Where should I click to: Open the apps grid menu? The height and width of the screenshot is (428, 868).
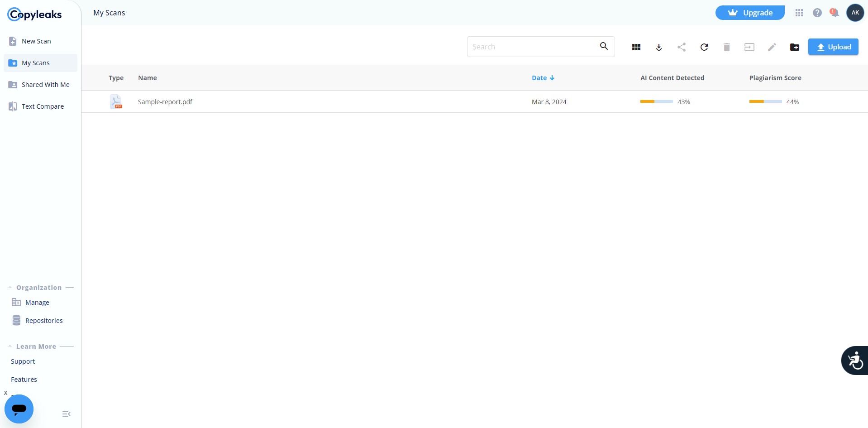click(799, 13)
